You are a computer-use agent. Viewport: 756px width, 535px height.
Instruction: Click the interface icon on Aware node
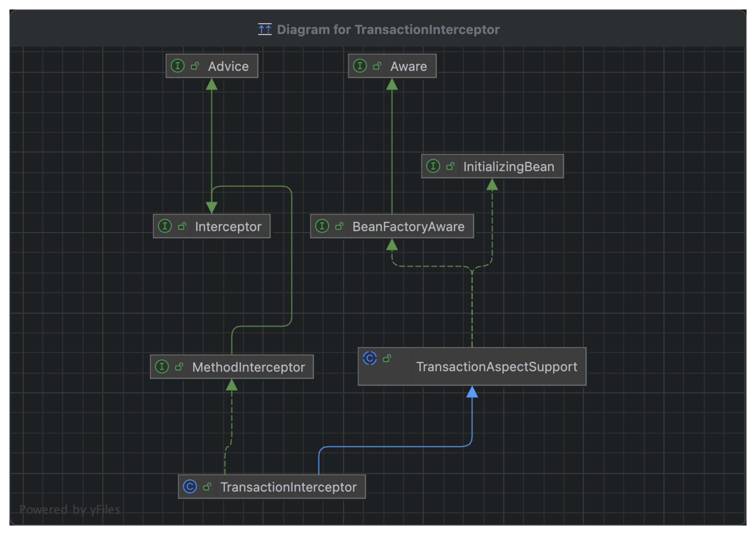pos(360,66)
